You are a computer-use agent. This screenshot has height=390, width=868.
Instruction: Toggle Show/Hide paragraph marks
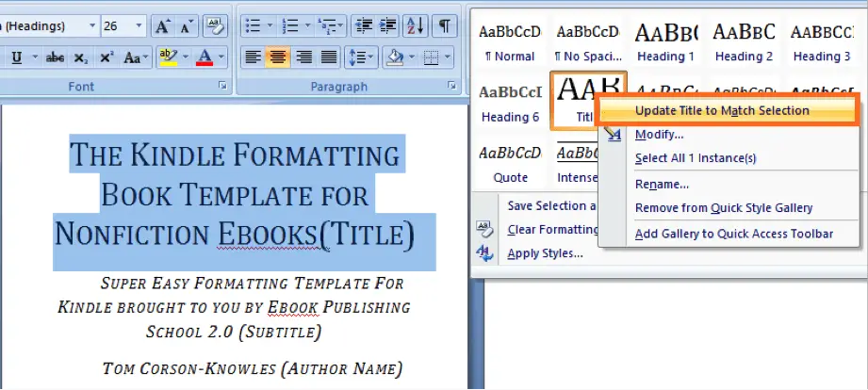click(444, 26)
